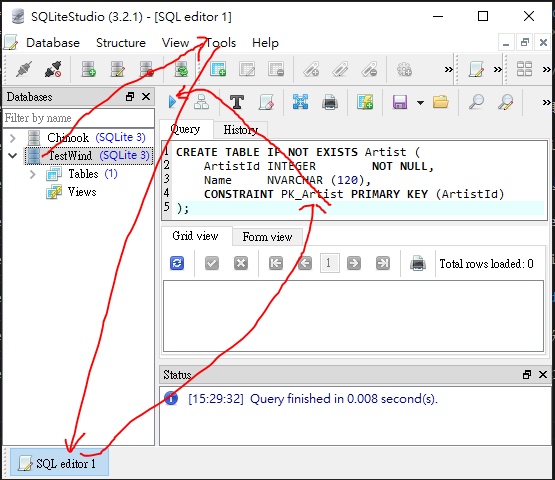555x480 pixels.
Task: Select the TestWind database entry
Action: pyautogui.click(x=89, y=156)
